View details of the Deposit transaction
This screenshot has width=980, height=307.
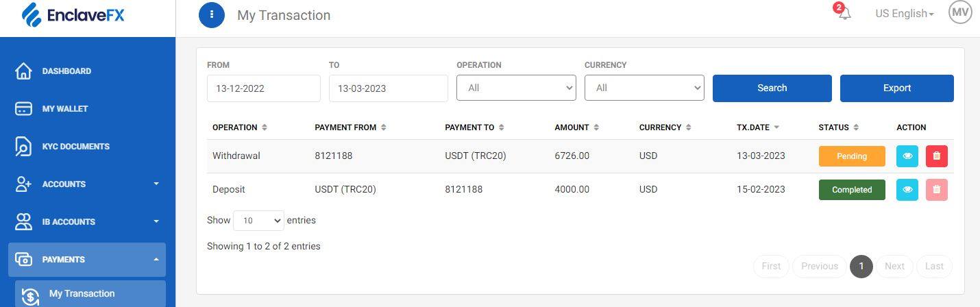pyautogui.click(x=907, y=190)
